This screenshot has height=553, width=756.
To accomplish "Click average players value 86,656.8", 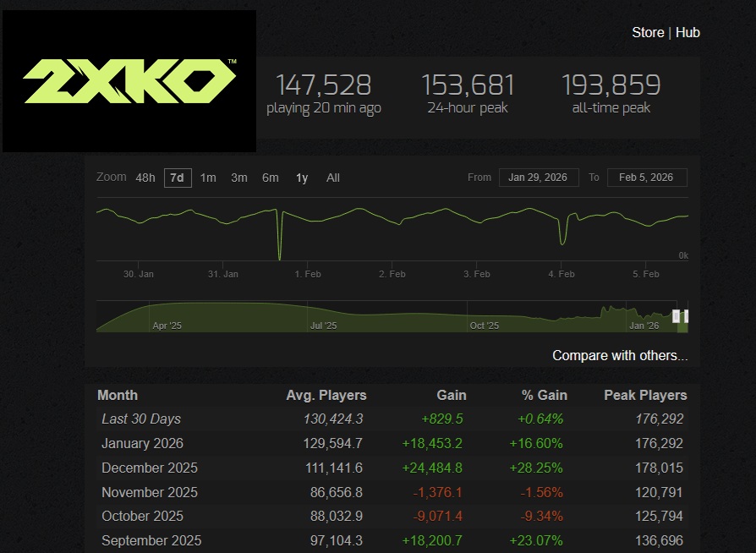I will coord(337,492).
